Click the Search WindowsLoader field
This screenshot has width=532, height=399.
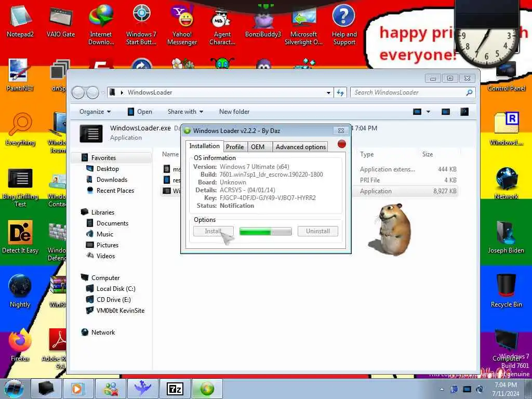pyautogui.click(x=413, y=92)
